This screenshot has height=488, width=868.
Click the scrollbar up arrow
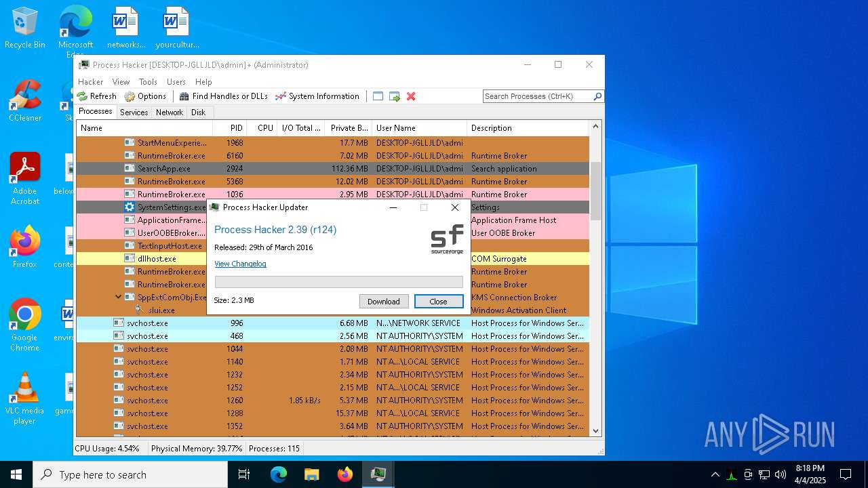pyautogui.click(x=596, y=126)
